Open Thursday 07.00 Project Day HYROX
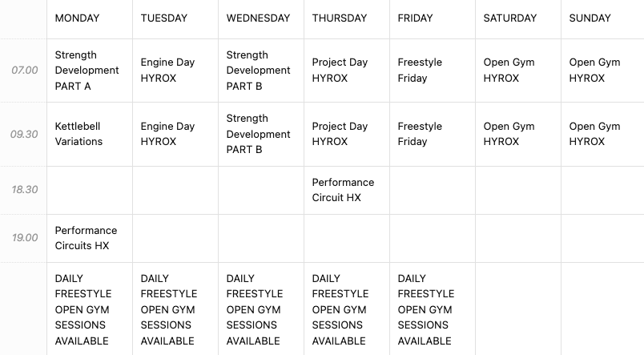Image resolution: width=644 pixels, height=355 pixels. click(x=340, y=71)
